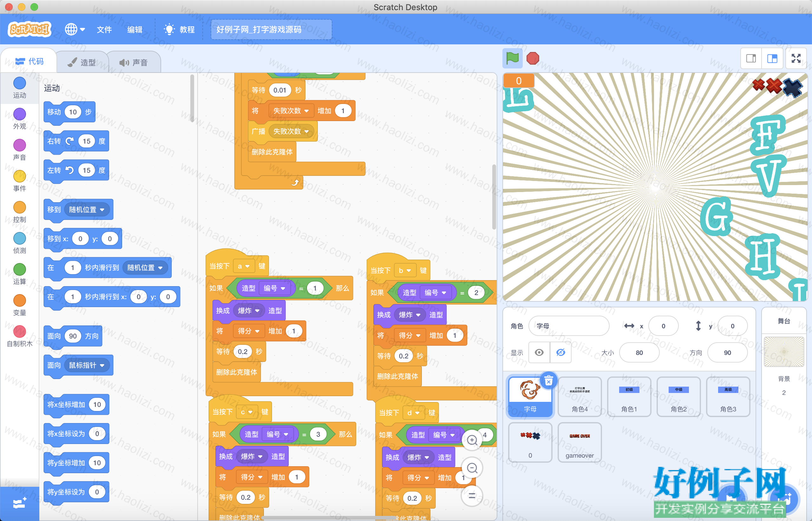Viewport: 812px width, 521px height.
Task: Open 失败次数 dropdown in 广播 block
Action: pos(291,131)
